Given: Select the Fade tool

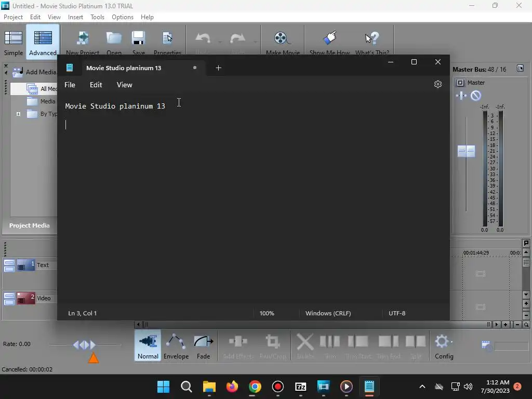Looking at the screenshot, I should click(x=204, y=345).
